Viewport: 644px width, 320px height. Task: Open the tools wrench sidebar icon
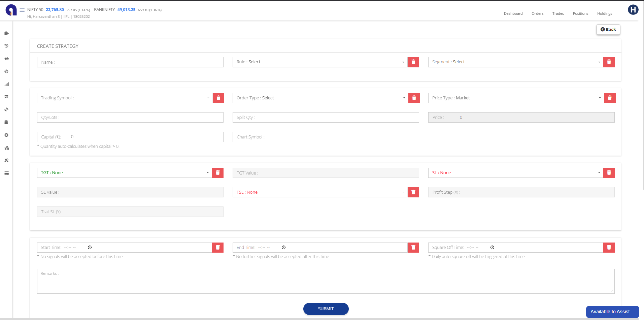[x=6, y=160]
